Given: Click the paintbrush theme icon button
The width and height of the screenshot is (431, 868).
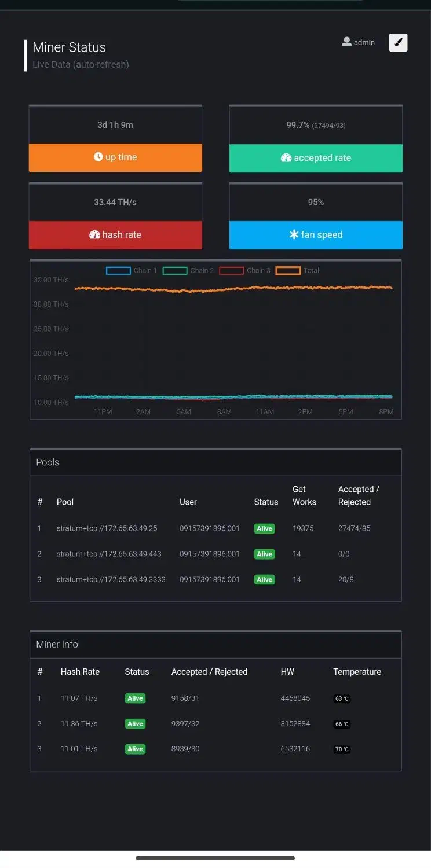Looking at the screenshot, I should point(398,42).
